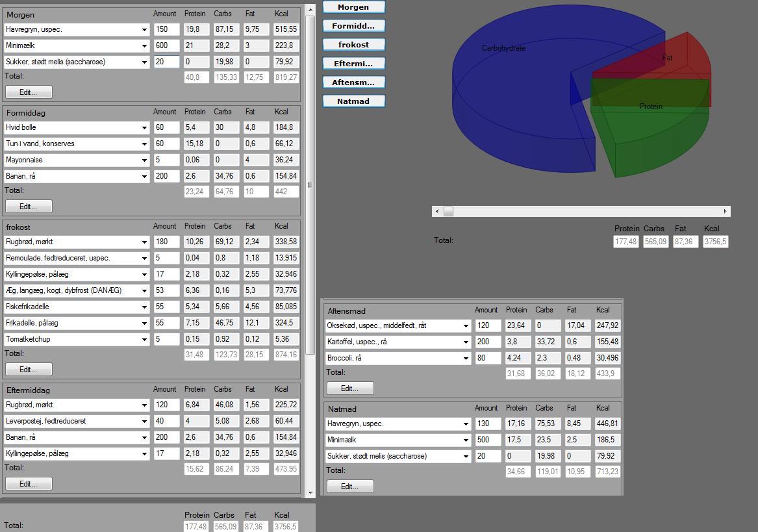
Task: Jump to the Natmad section button
Action: 353,101
